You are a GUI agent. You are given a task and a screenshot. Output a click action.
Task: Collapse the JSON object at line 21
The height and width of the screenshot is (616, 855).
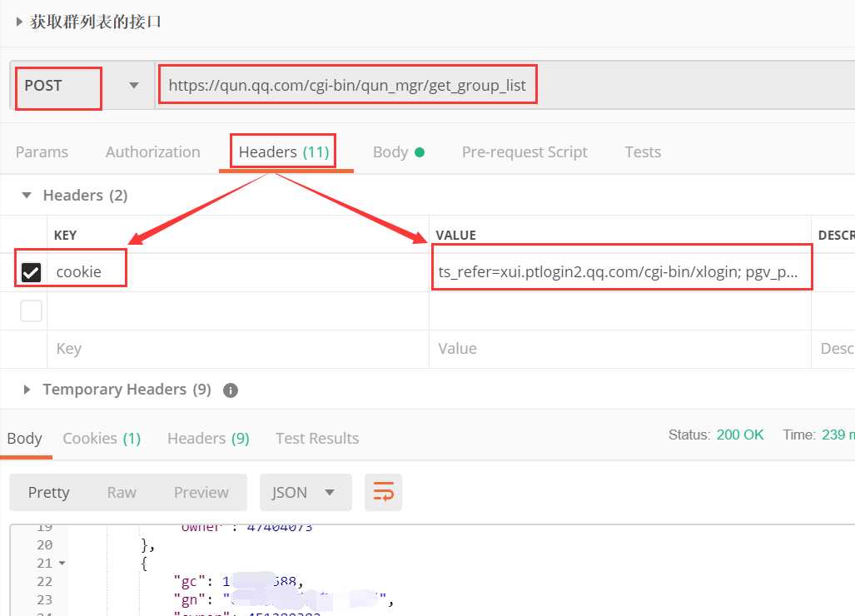[x=62, y=563]
